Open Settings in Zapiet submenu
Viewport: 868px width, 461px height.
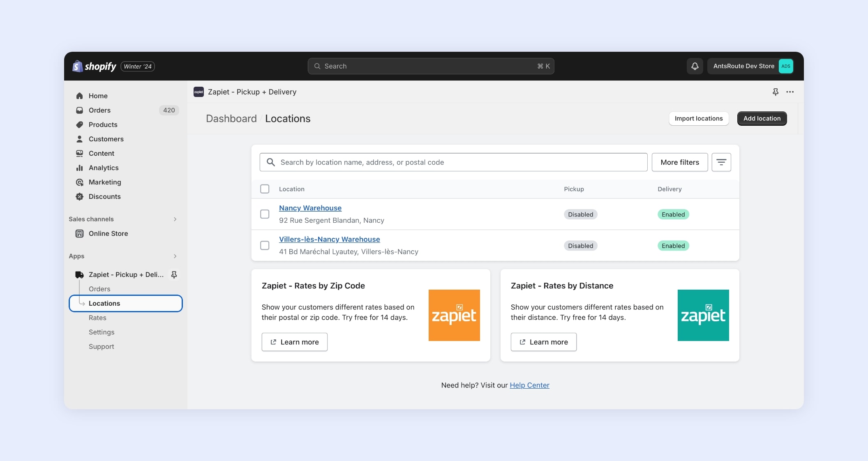click(x=102, y=332)
